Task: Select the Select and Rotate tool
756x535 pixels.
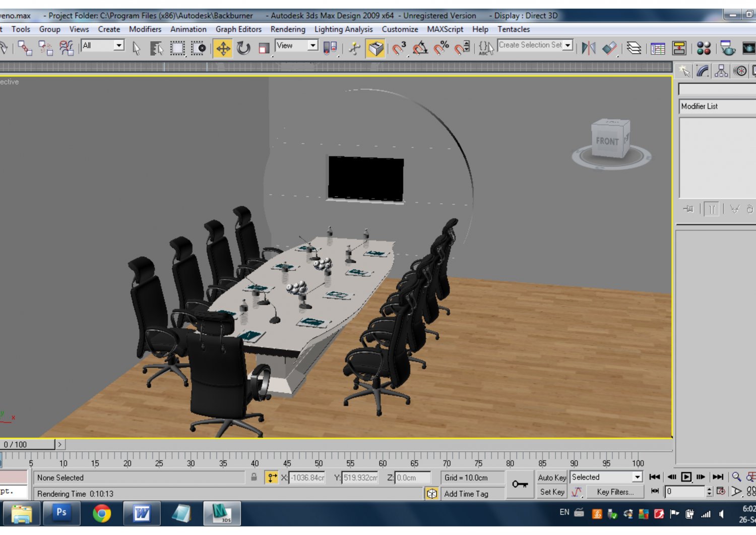Action: [244, 48]
